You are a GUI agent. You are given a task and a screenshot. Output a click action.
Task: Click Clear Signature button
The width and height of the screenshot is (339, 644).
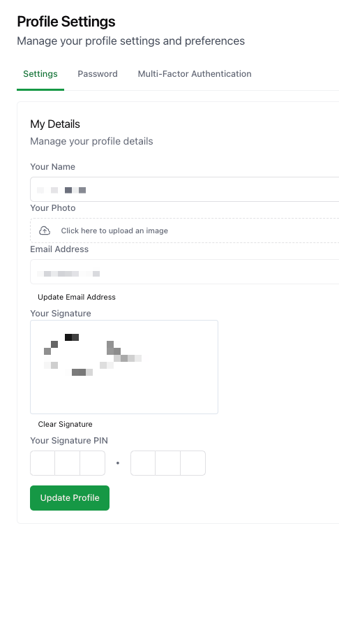[x=65, y=424]
